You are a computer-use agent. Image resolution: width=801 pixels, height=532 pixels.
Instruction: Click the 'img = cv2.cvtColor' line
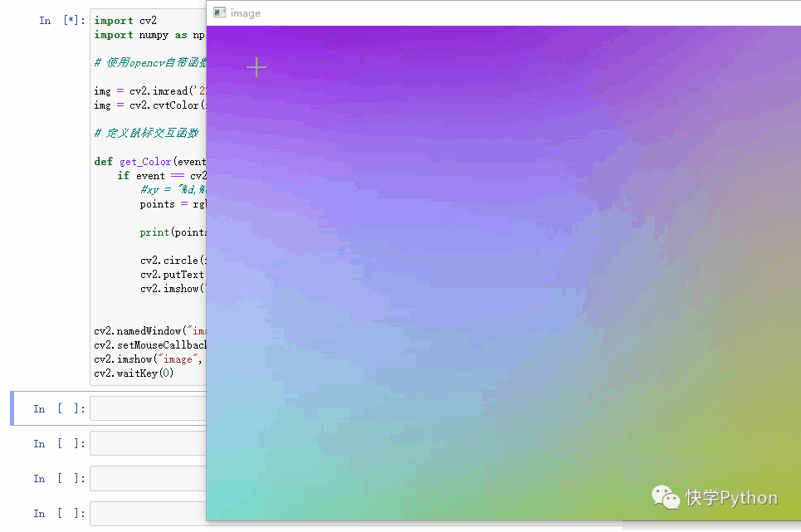[x=150, y=105]
